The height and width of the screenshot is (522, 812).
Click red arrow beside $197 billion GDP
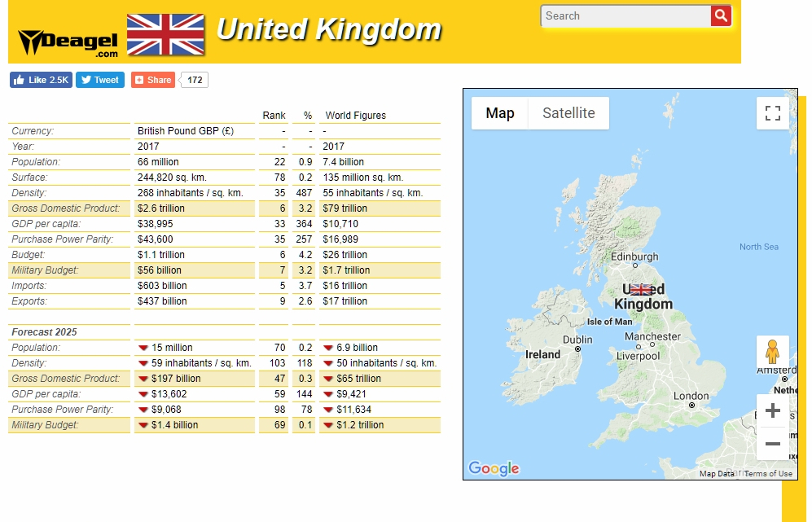143,379
